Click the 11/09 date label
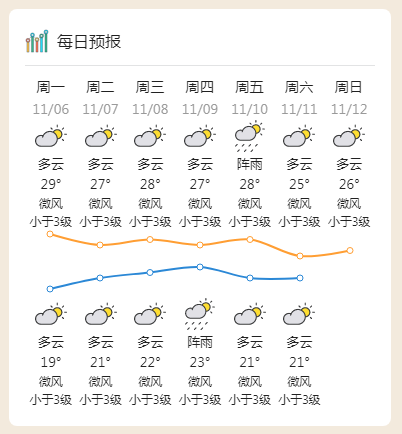The image size is (402, 434). (200, 109)
